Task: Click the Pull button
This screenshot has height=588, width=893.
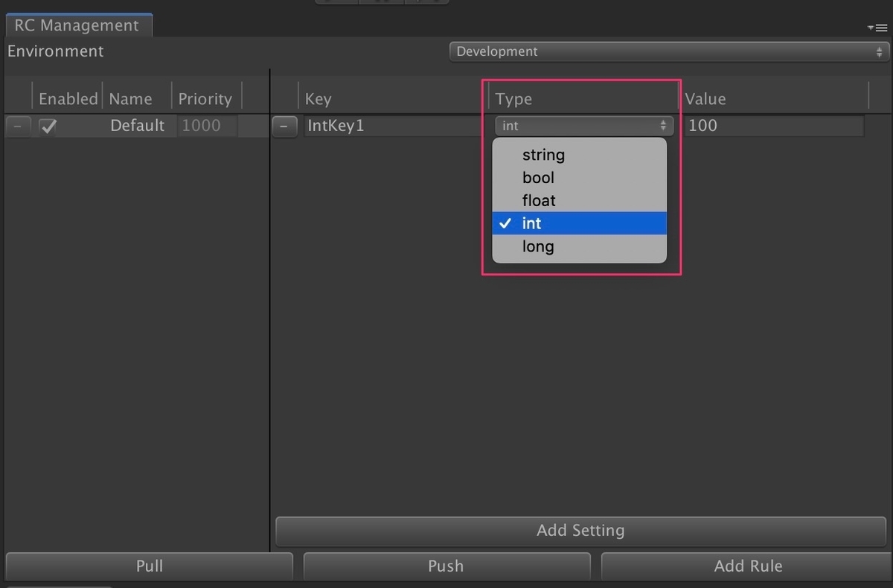Action: (149, 566)
